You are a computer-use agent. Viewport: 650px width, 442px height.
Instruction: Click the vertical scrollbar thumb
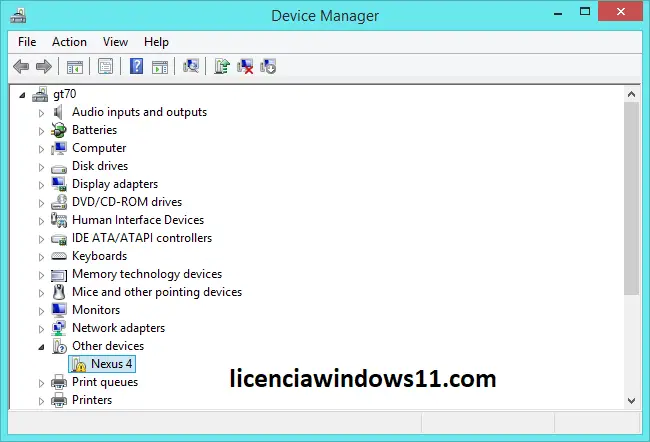631,199
